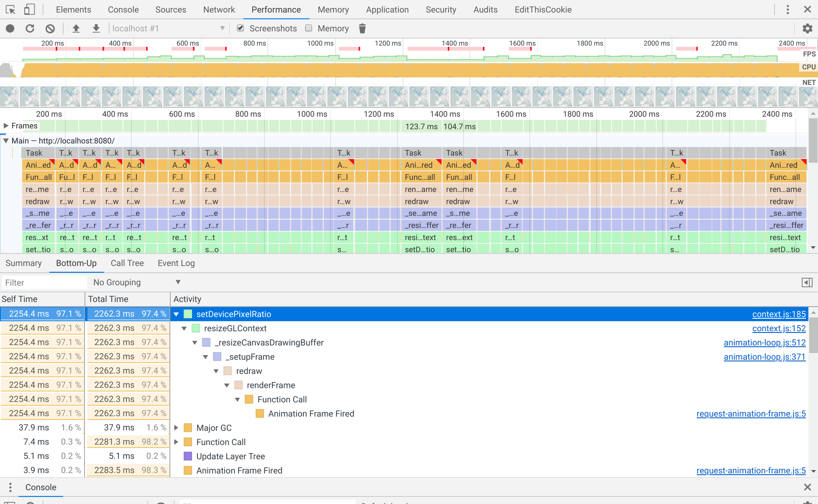Viewport: 818px width, 504px height.
Task: Click reload and start profiling icon
Action: 30,28
